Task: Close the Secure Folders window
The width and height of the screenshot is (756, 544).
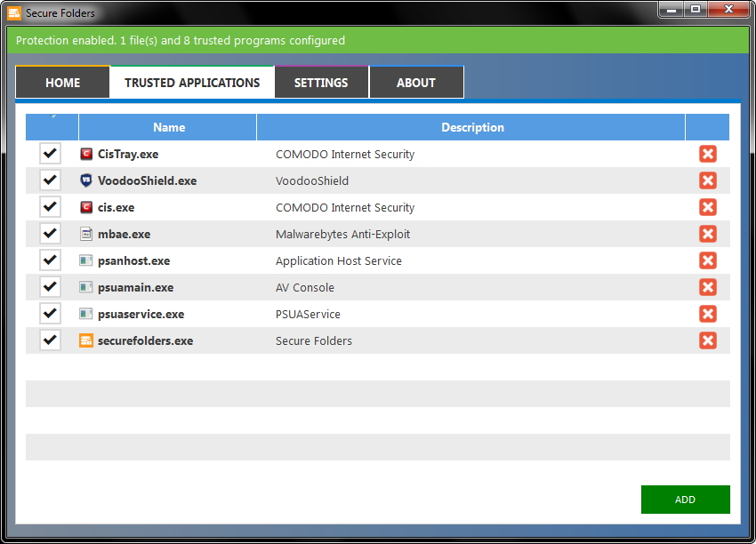Action: click(x=728, y=10)
